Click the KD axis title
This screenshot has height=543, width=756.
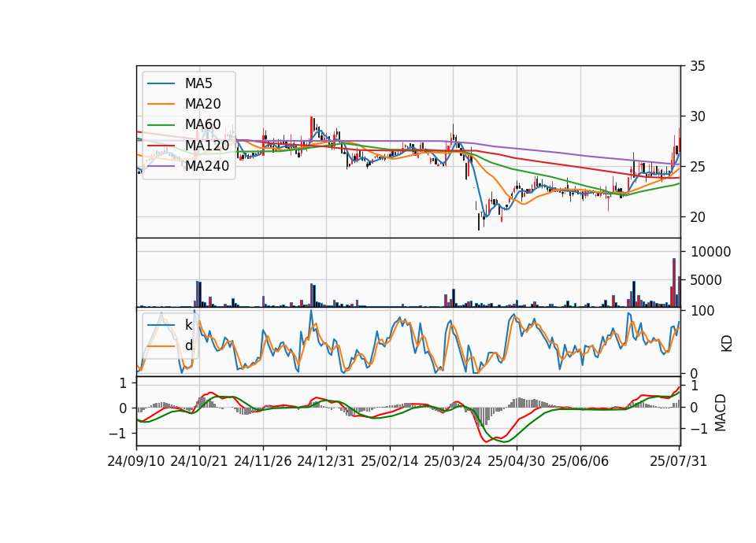click(x=727, y=344)
